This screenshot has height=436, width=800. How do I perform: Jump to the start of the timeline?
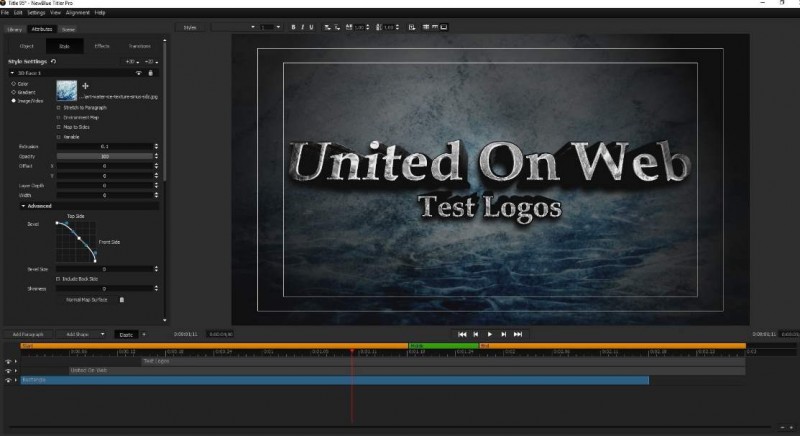point(462,334)
